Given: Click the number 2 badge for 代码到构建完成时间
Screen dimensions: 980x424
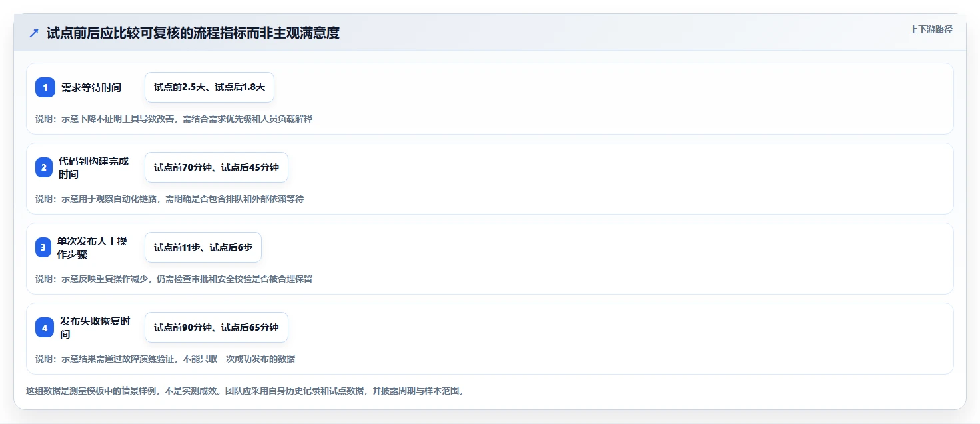Looking at the screenshot, I should click(x=44, y=167).
